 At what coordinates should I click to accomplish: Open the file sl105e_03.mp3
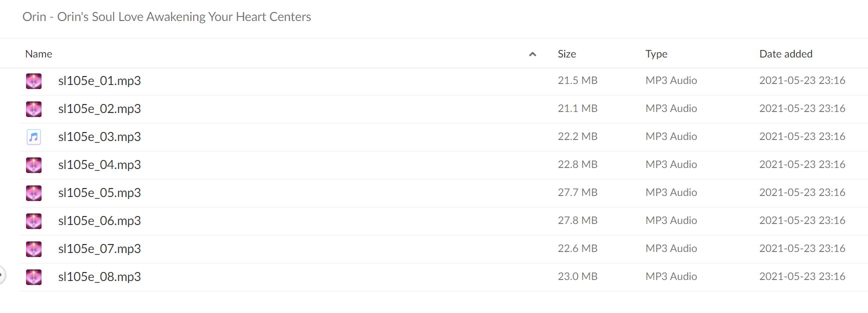[99, 137]
